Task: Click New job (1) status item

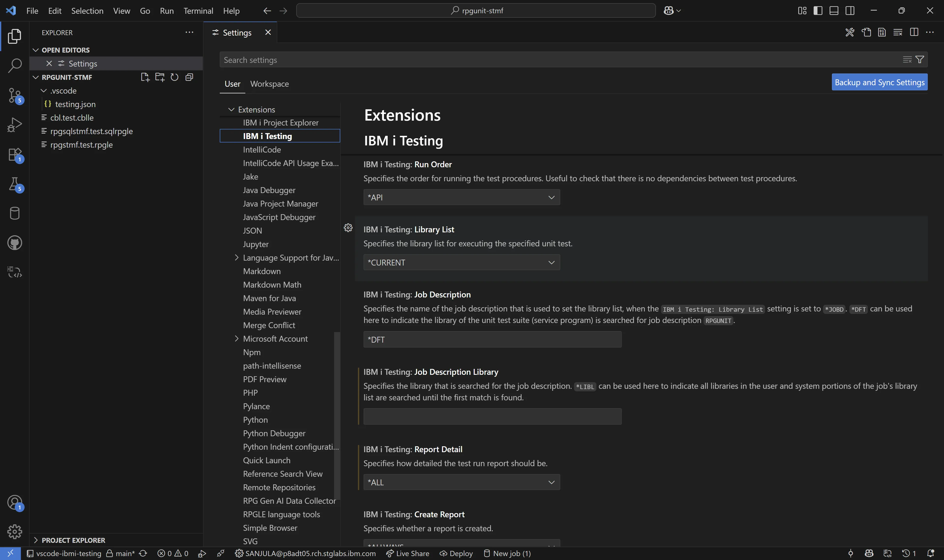Action: [507, 553]
